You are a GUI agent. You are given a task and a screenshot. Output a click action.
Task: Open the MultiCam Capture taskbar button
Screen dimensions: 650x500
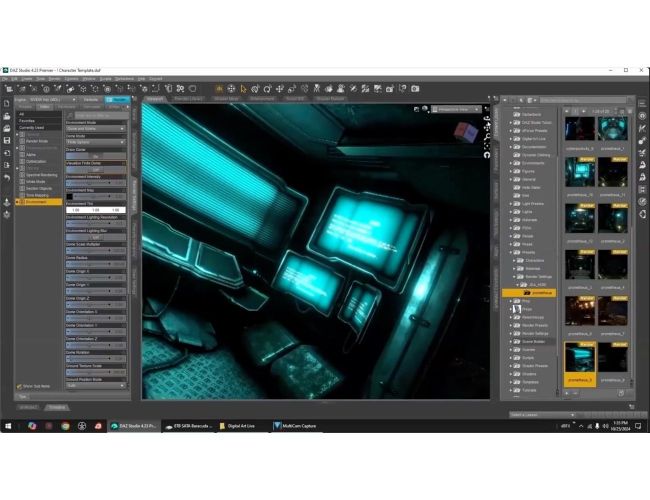point(295,426)
